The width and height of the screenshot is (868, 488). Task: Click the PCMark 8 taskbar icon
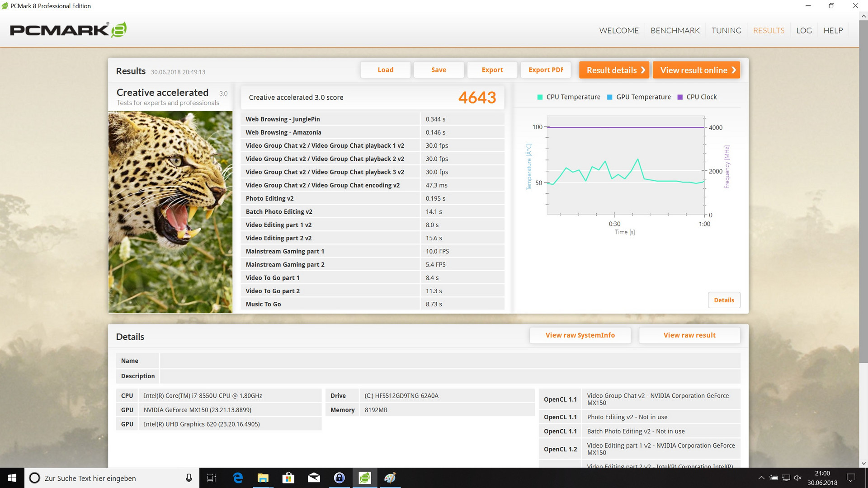pos(364,478)
